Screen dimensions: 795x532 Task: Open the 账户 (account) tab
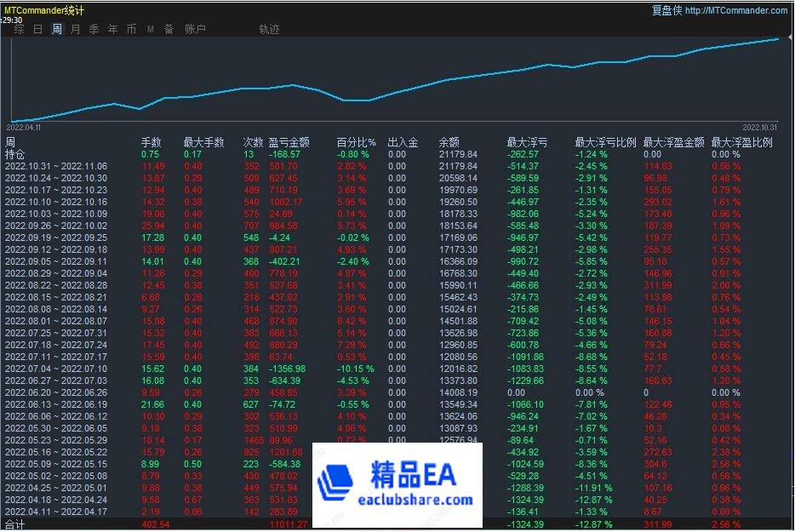pyautogui.click(x=195, y=29)
